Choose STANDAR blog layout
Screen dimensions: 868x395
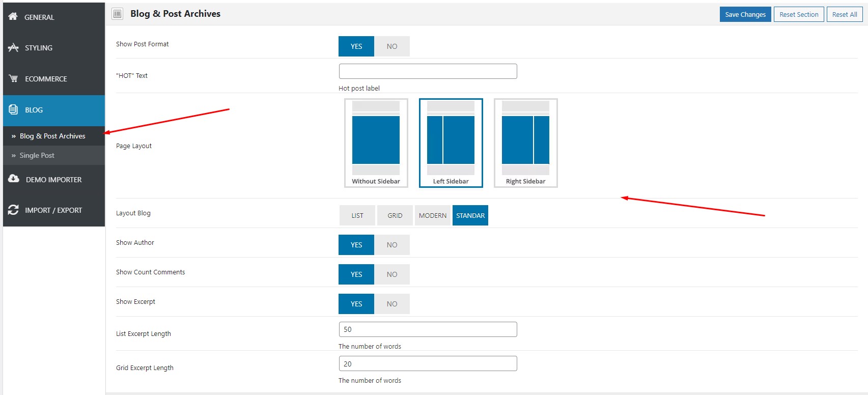(470, 215)
